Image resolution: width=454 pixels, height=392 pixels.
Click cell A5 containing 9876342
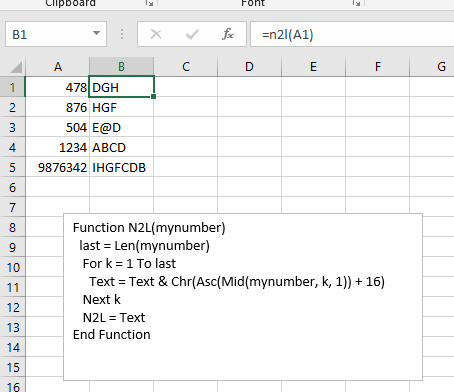pyautogui.click(x=57, y=167)
